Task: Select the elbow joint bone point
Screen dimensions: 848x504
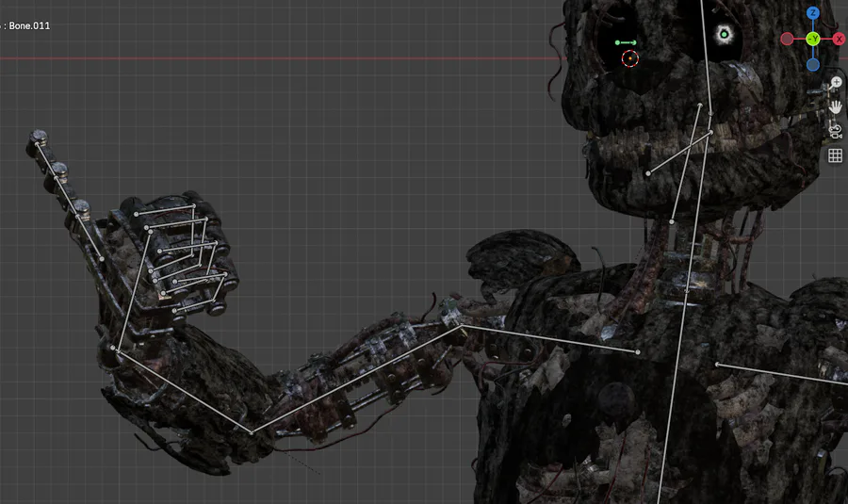Action: click(x=252, y=432)
